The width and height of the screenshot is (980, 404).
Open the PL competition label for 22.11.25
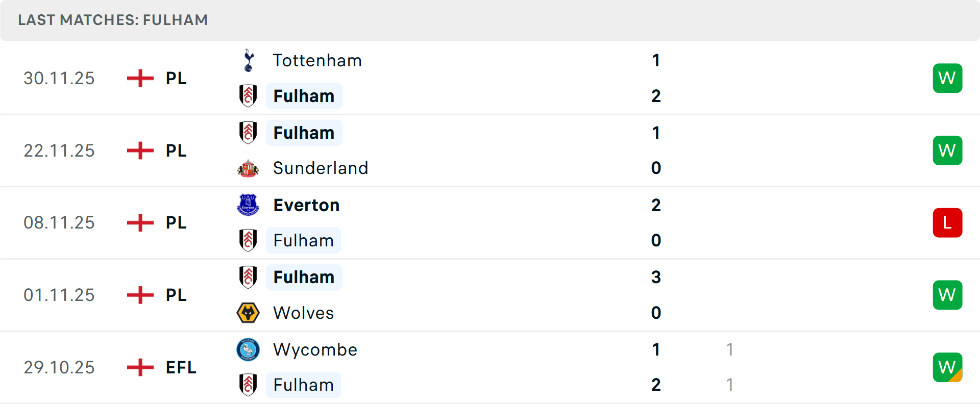(176, 150)
